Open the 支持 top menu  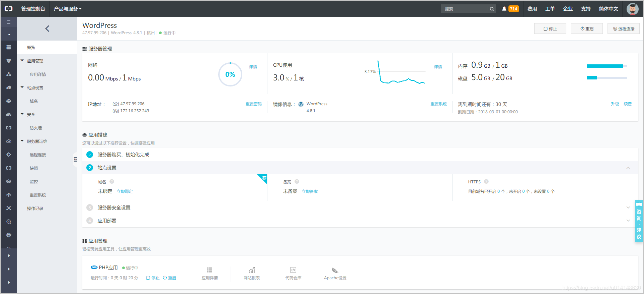586,9
